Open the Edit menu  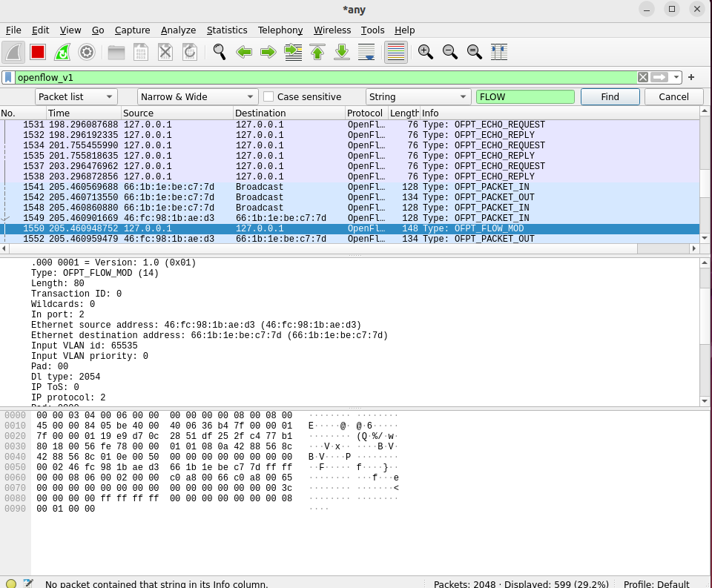click(40, 30)
